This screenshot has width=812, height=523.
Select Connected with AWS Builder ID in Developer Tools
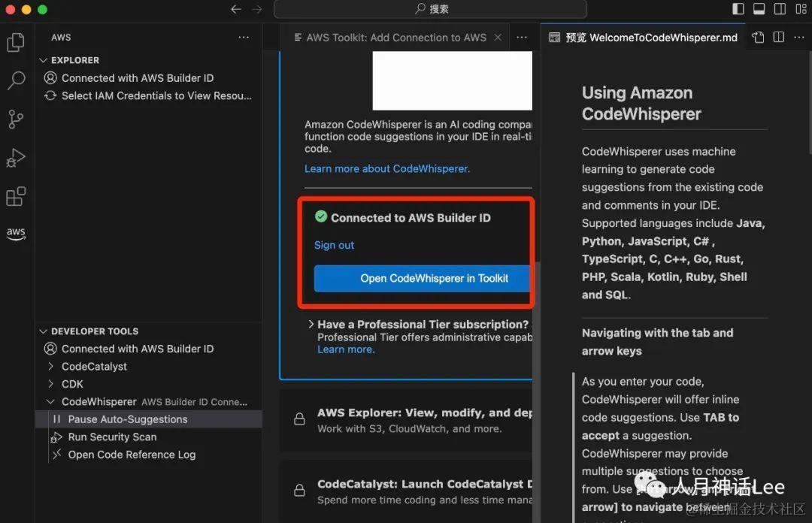click(x=138, y=349)
